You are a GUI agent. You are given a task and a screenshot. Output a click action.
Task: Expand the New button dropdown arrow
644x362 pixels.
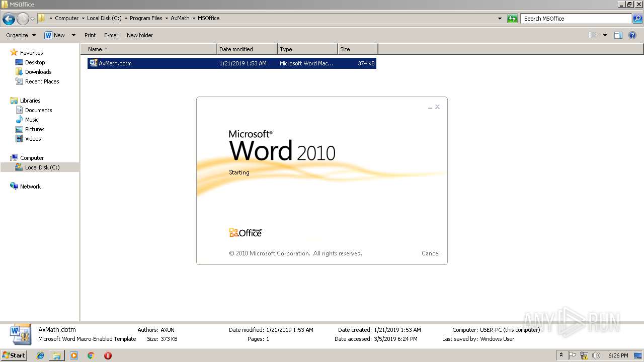(73, 35)
